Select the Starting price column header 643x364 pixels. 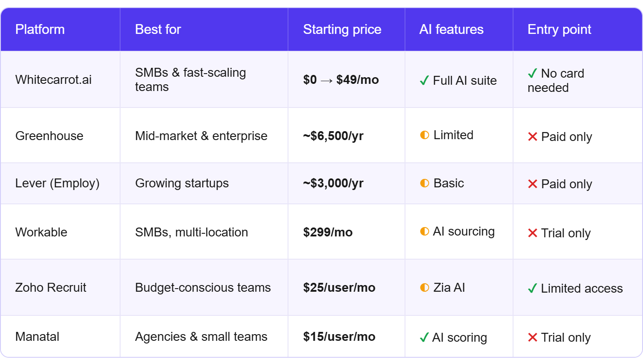coord(342,29)
